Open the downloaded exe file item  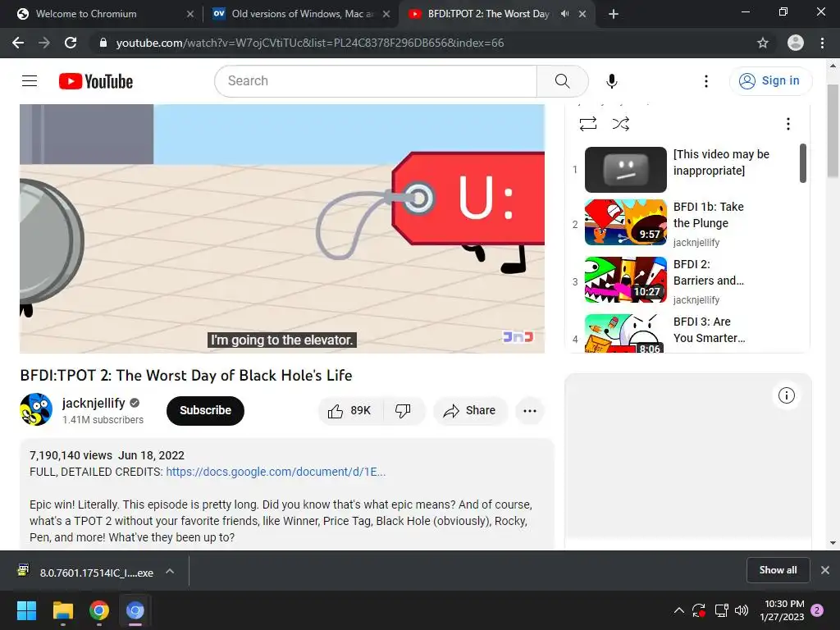coord(85,572)
